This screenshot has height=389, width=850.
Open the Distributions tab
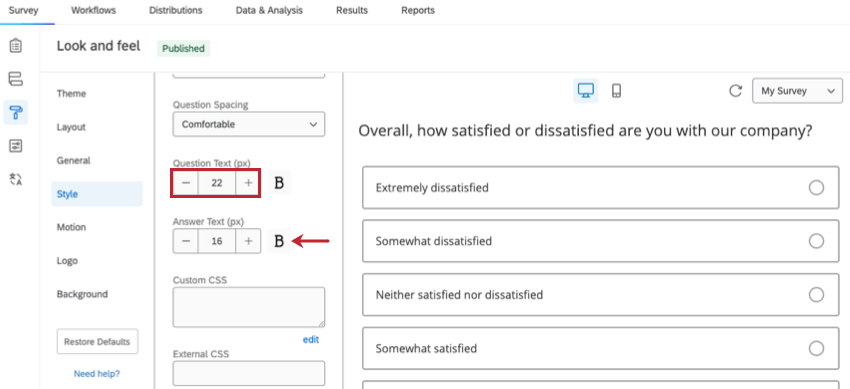click(176, 10)
